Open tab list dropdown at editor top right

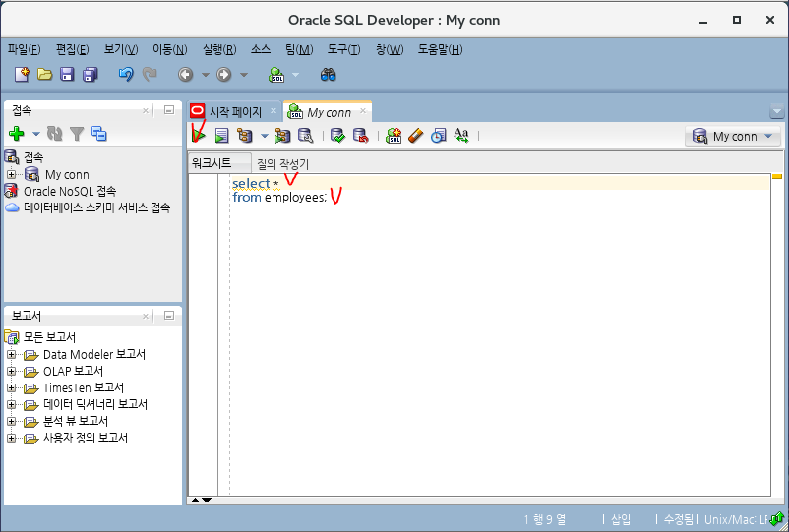(x=776, y=111)
